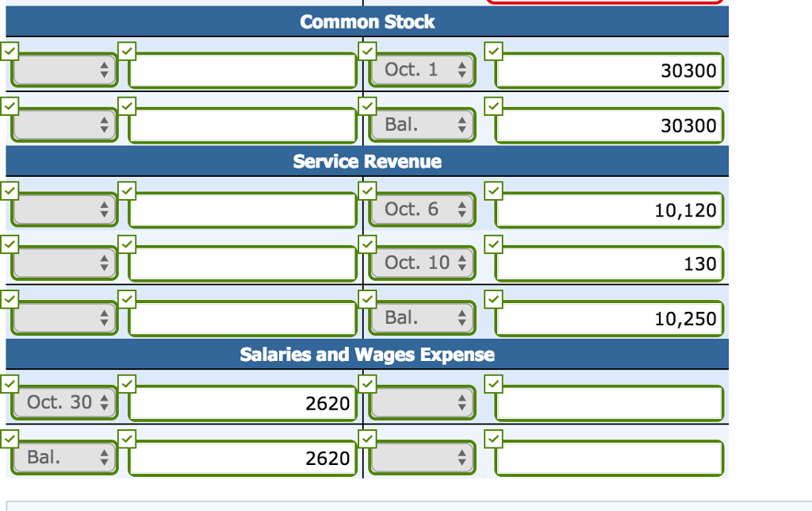The width and height of the screenshot is (812, 511).
Task: Toggle the checkmark above the 10,250 balance field
Action: click(x=493, y=298)
